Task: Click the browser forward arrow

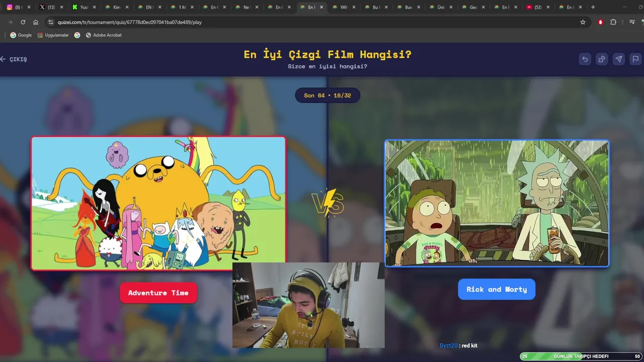Action: (x=11, y=22)
